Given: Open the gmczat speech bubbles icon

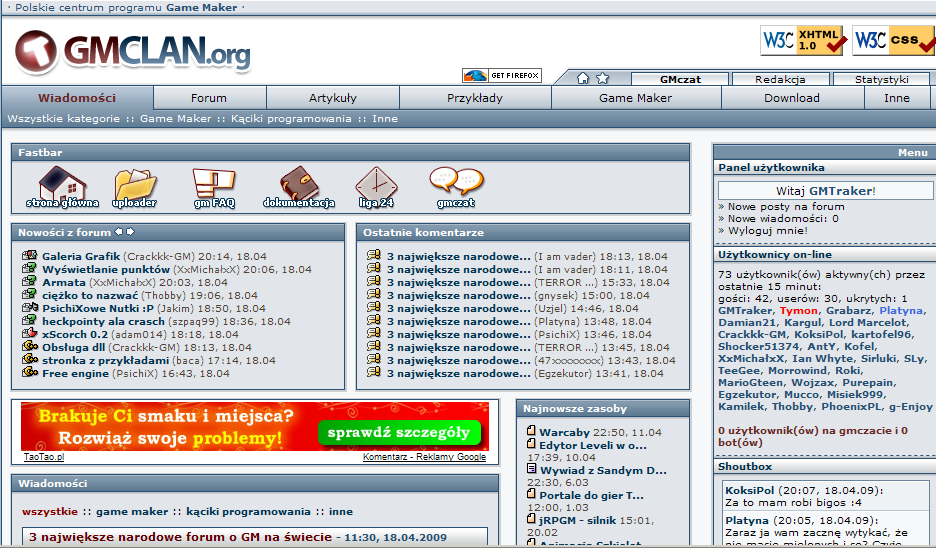Looking at the screenshot, I should tap(456, 182).
